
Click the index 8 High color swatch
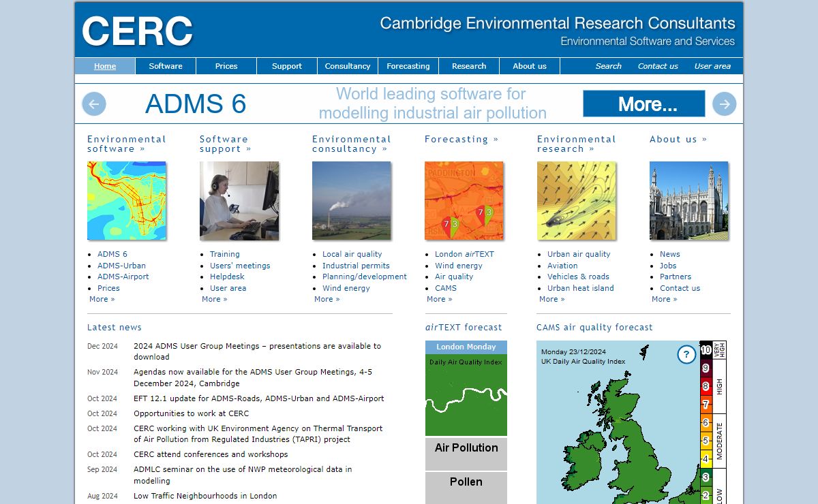coord(706,386)
